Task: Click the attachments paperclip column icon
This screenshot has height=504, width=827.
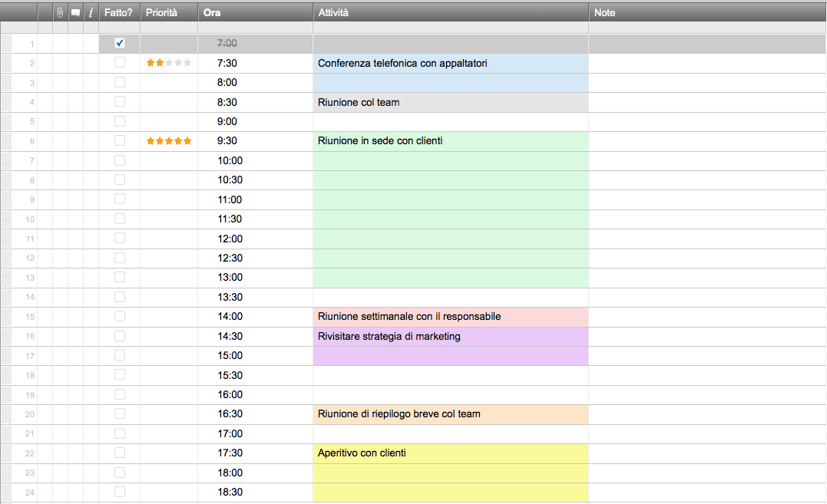Action: (x=60, y=12)
